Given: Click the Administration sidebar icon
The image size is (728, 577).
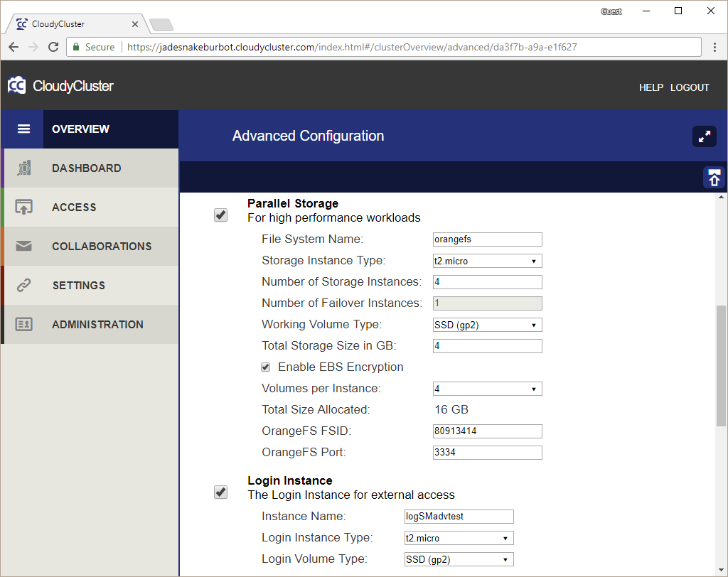Looking at the screenshot, I should coord(22,324).
